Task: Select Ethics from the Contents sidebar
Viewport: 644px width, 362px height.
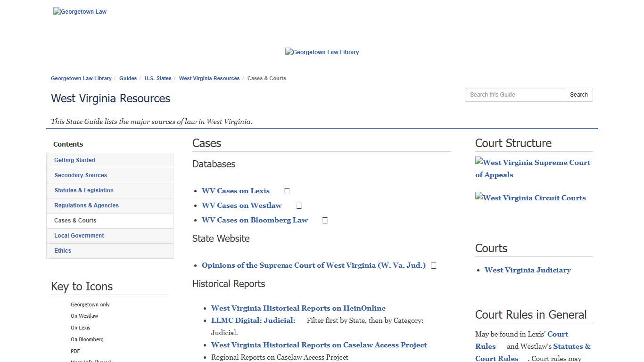Action: [x=62, y=250]
